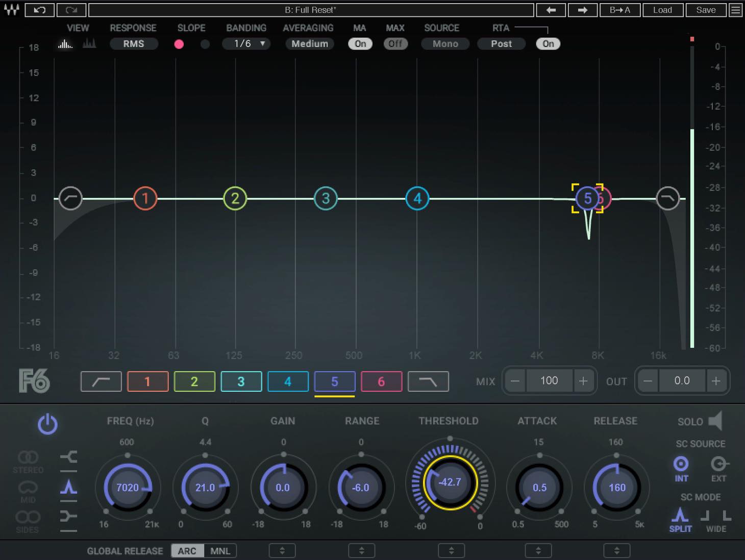The height and width of the screenshot is (560, 745).
Task: Select band 5 node on the EQ graph
Action: [587, 198]
